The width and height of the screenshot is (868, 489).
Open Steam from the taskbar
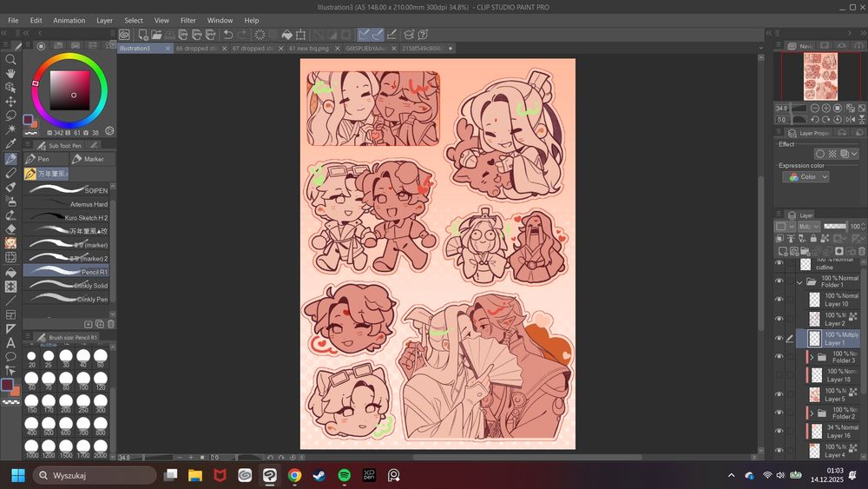319,475
